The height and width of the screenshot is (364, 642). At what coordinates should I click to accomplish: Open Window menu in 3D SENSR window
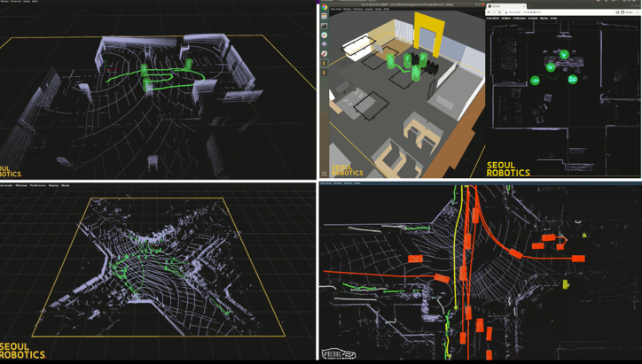pyautogui.click(x=347, y=9)
